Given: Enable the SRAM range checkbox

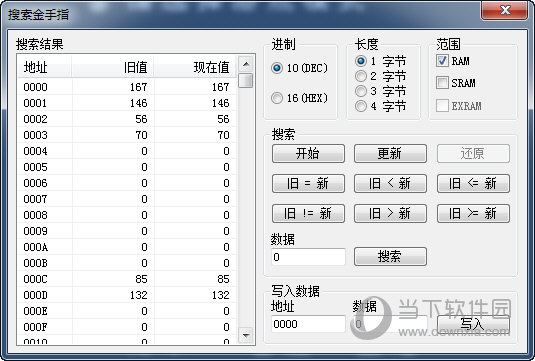Looking at the screenshot, I should (442, 83).
